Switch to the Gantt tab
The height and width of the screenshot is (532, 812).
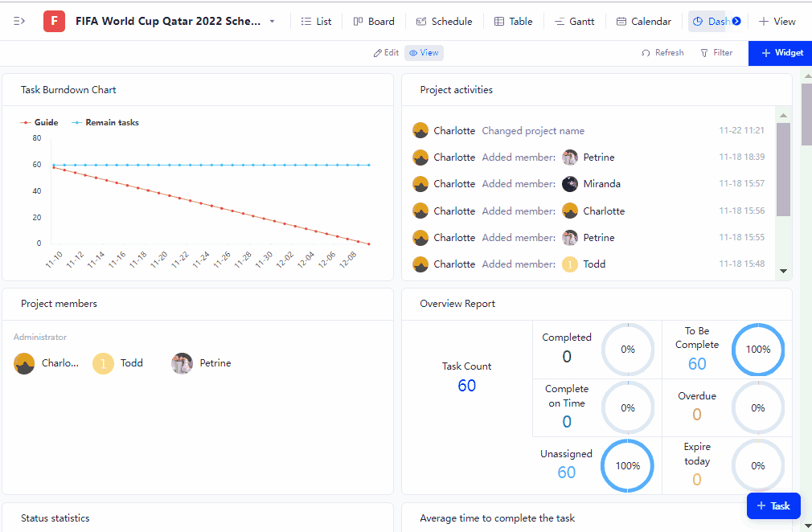[574, 22]
